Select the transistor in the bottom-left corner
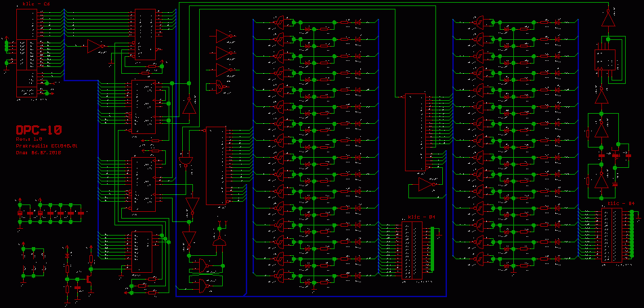This screenshot has width=644, height=308. click(x=89, y=277)
